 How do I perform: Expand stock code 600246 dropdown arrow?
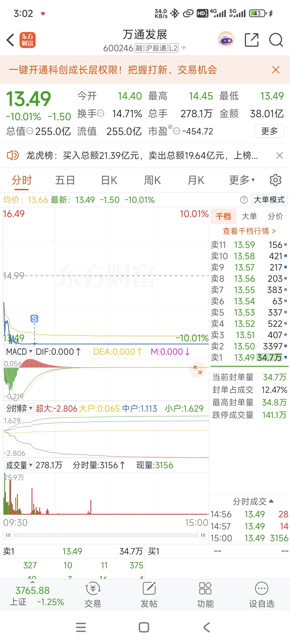184,48
